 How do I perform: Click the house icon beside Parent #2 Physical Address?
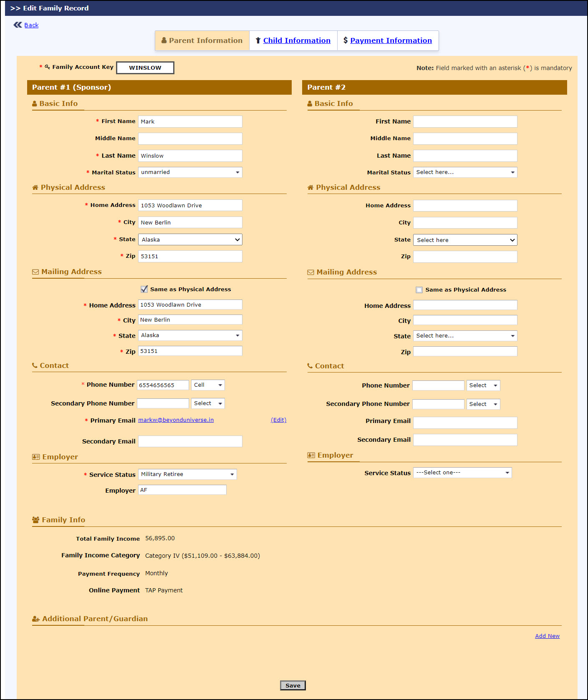point(310,188)
